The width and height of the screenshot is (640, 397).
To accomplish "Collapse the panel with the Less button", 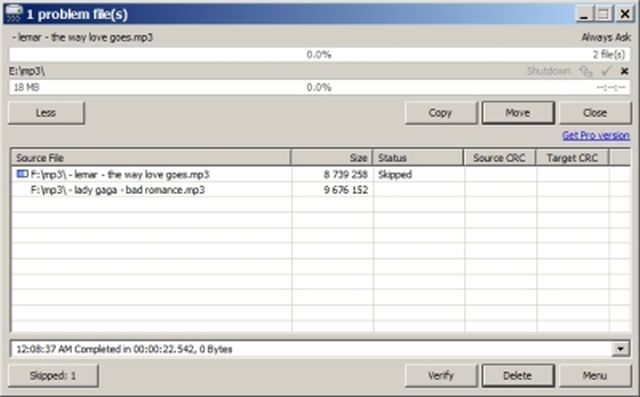I will point(46,113).
